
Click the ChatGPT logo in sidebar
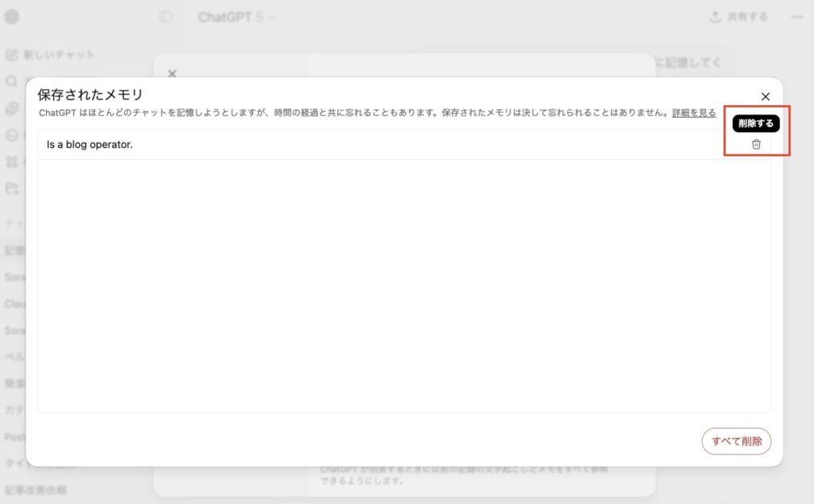[x=12, y=17]
